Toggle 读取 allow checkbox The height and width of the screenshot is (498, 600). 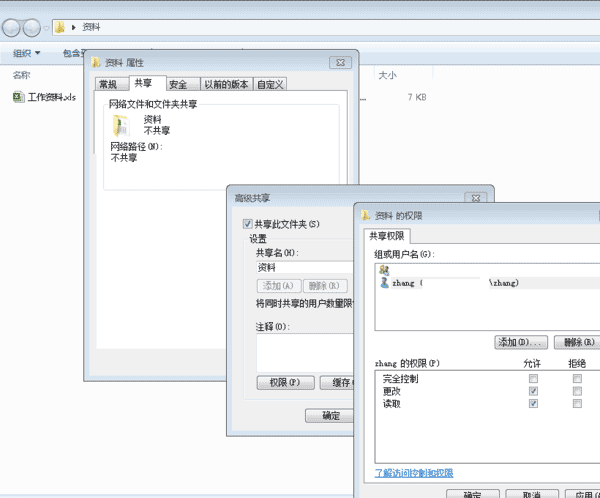[x=533, y=403]
